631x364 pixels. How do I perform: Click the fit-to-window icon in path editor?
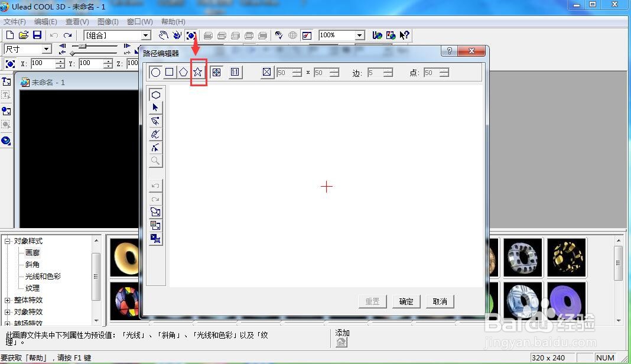216,73
